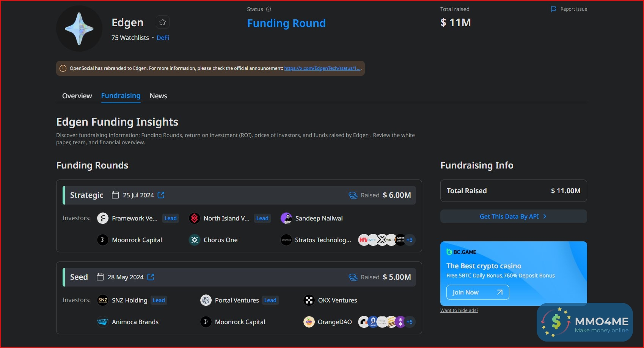Viewport: 644px width, 348px height.
Task: Open OKX Ventures investor name
Action: pos(338,300)
